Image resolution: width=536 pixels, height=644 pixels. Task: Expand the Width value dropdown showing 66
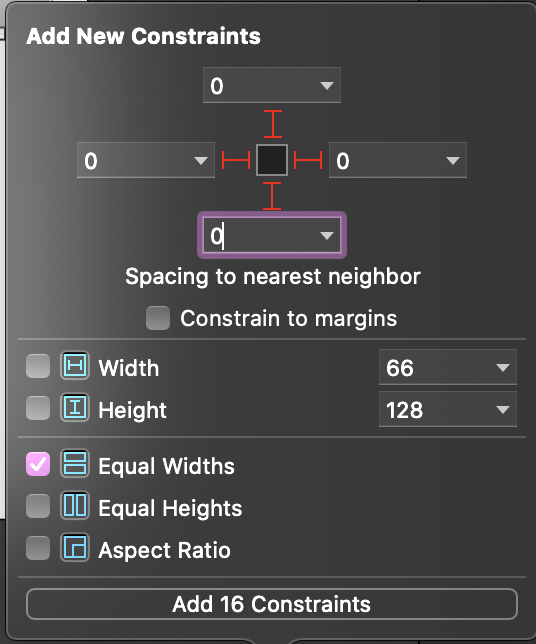[x=503, y=367]
